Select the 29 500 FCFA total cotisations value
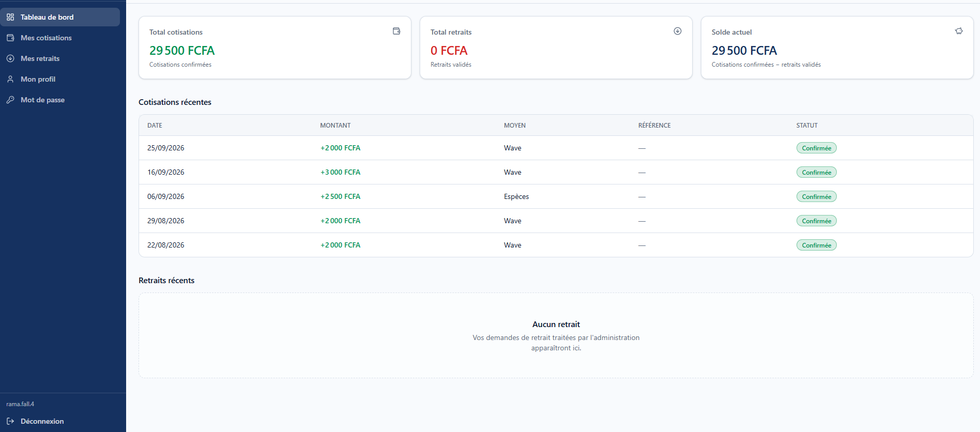Image resolution: width=980 pixels, height=432 pixels. coord(182,51)
